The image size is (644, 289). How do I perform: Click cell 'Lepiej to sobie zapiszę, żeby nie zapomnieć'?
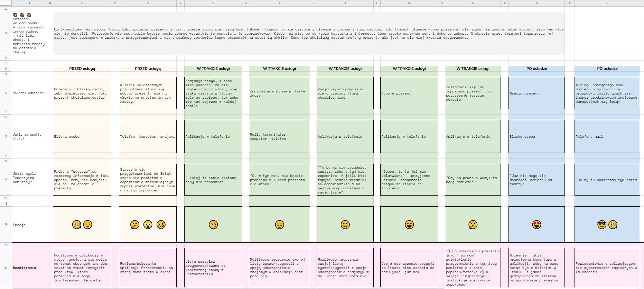point(213,180)
